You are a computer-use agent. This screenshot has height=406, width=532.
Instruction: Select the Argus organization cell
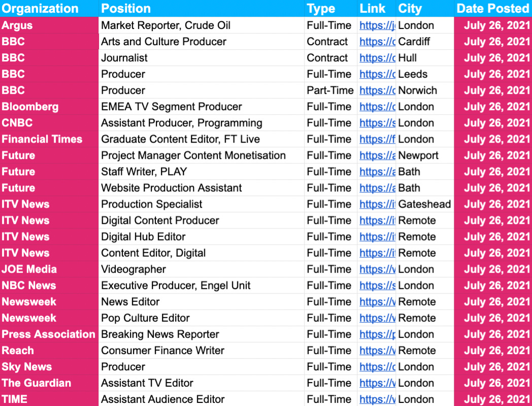49,25
